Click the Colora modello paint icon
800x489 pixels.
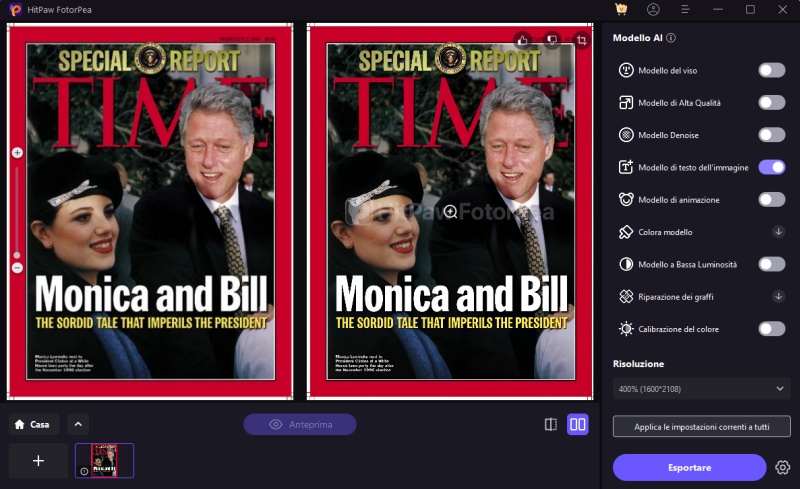[x=626, y=232]
